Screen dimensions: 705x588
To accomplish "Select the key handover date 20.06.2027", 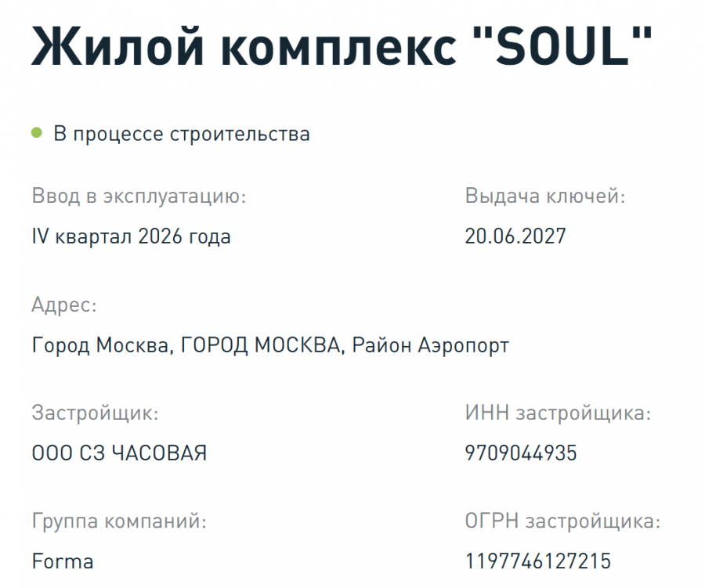I will pyautogui.click(x=515, y=236).
